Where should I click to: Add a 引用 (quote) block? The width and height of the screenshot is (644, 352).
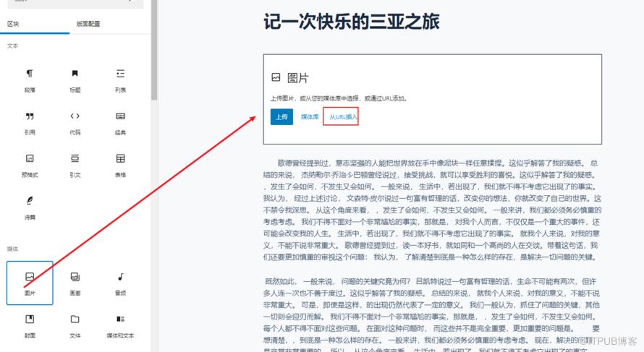30,124
